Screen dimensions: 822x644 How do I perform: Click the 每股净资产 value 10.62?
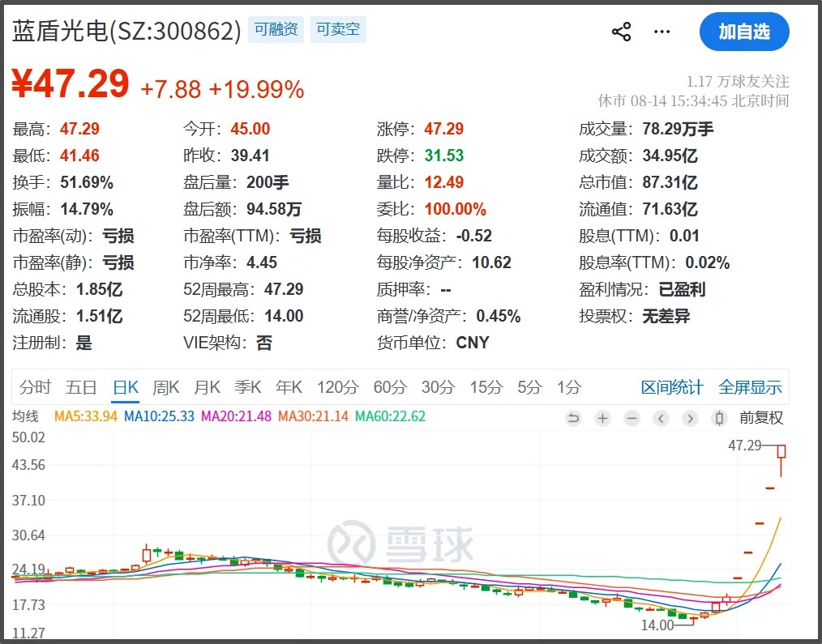pos(491,262)
